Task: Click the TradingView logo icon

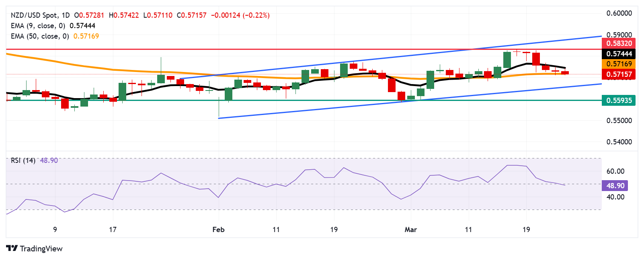Action: (12, 249)
